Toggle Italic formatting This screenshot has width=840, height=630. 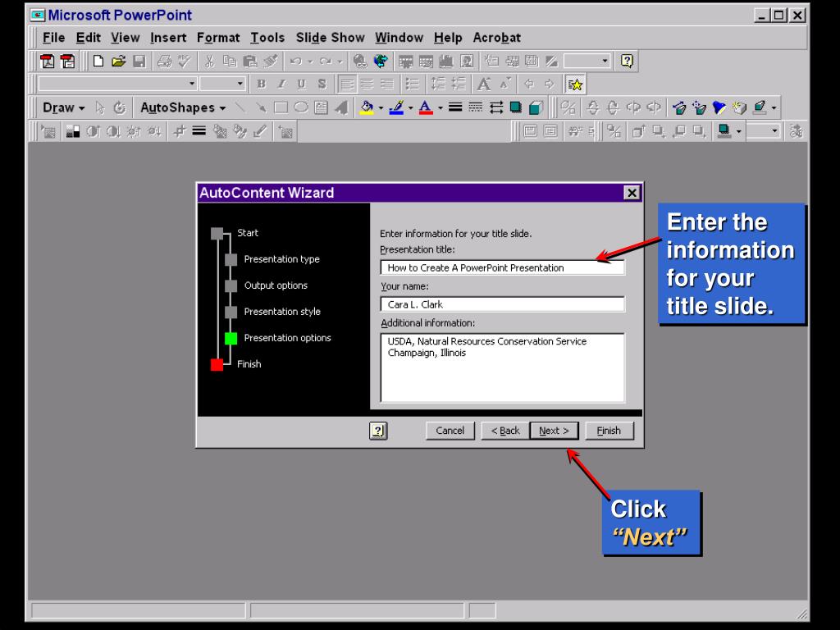[x=281, y=84]
